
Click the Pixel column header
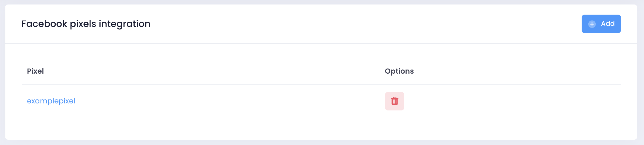(x=35, y=71)
